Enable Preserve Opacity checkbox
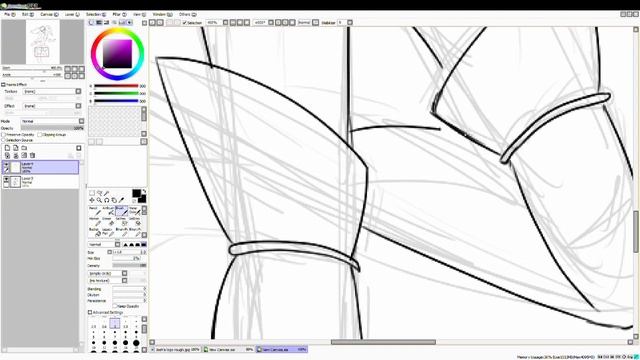The width and height of the screenshot is (640, 360). click(3, 134)
